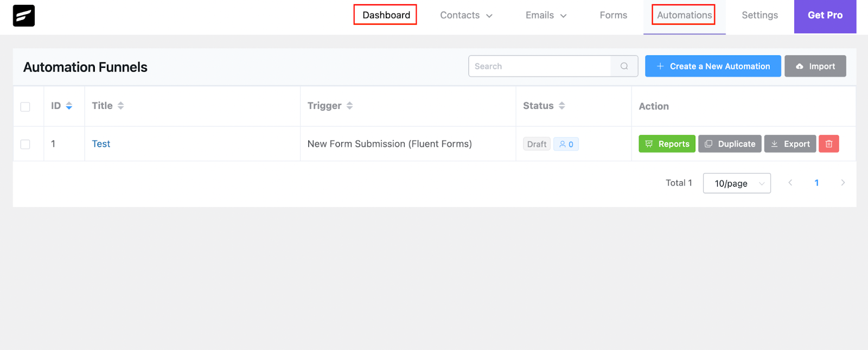Viewport: 868px width, 350px height.
Task: Click the FluentCRM logo icon
Action: click(x=24, y=16)
